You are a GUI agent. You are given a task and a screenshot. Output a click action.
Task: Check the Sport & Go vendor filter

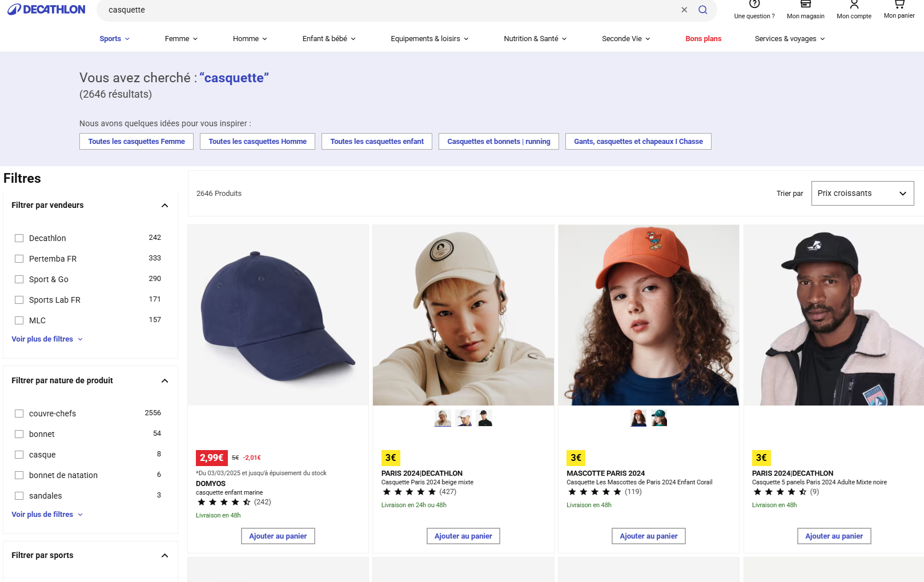pos(19,279)
